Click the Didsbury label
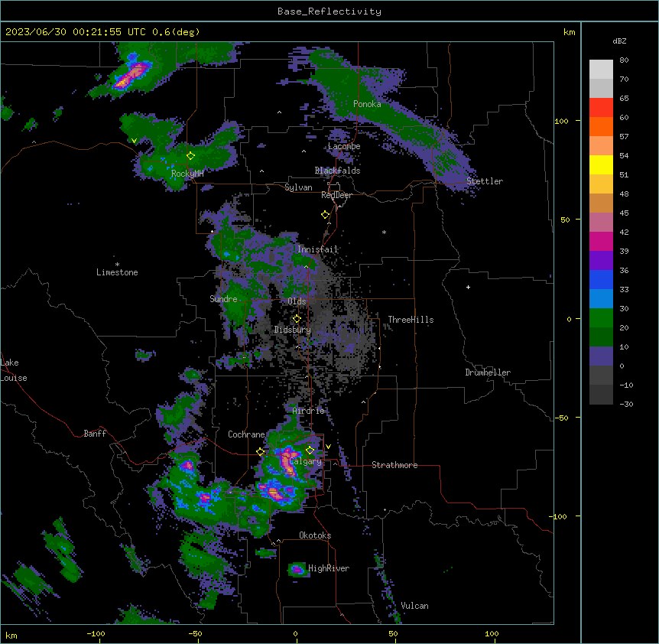 point(293,330)
